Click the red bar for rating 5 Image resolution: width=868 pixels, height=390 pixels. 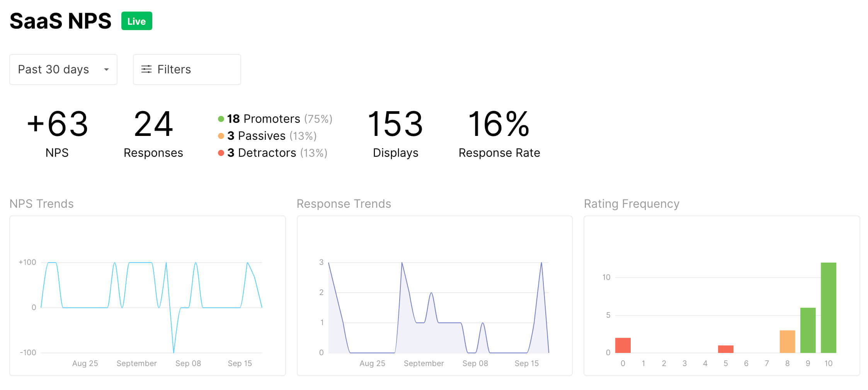point(726,349)
